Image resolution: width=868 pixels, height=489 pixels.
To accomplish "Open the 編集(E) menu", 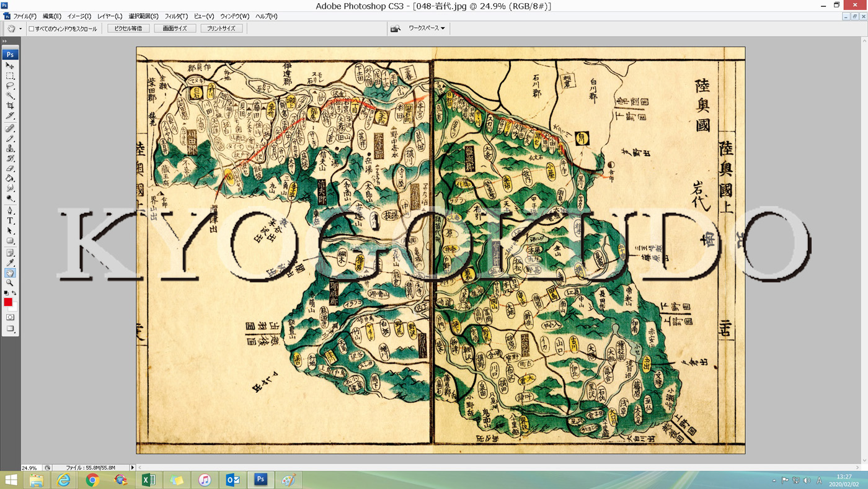I will click(52, 16).
